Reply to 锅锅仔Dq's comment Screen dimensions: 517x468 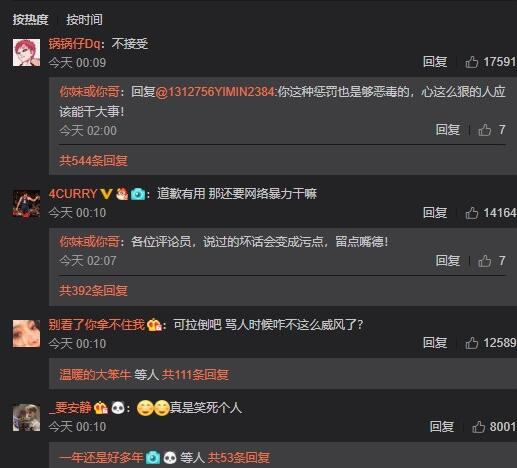[x=435, y=62]
